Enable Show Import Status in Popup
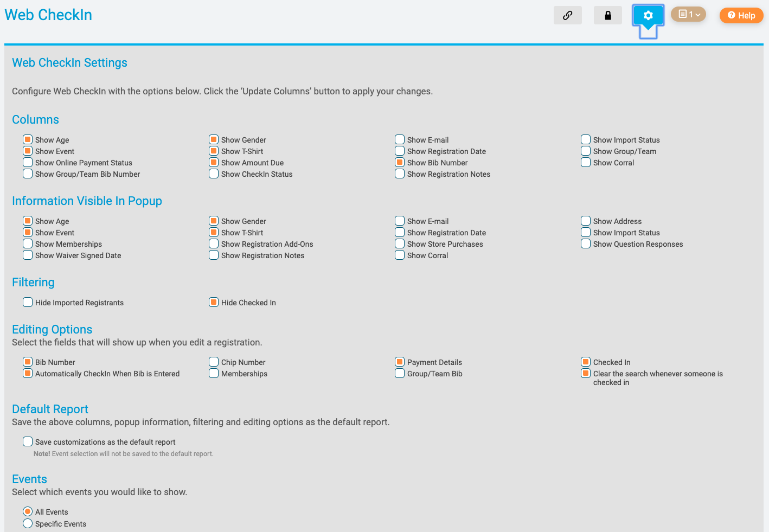The height and width of the screenshot is (532, 769). 586,232
